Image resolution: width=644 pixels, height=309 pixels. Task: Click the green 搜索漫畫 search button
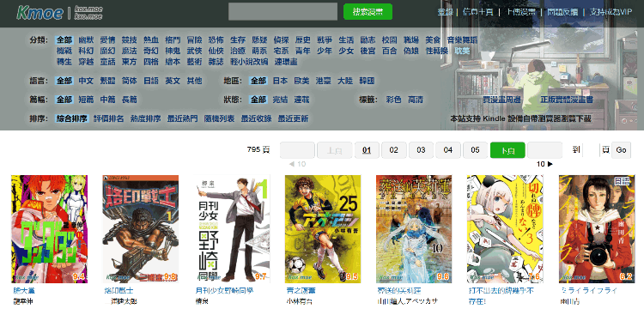tap(368, 12)
